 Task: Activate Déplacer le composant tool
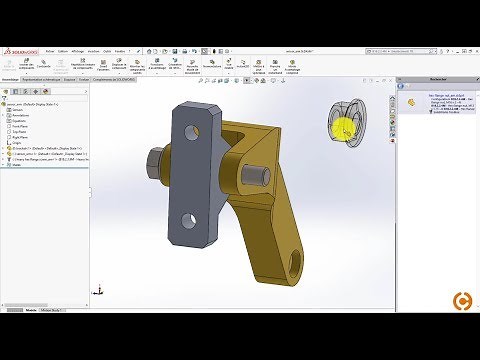[119, 64]
